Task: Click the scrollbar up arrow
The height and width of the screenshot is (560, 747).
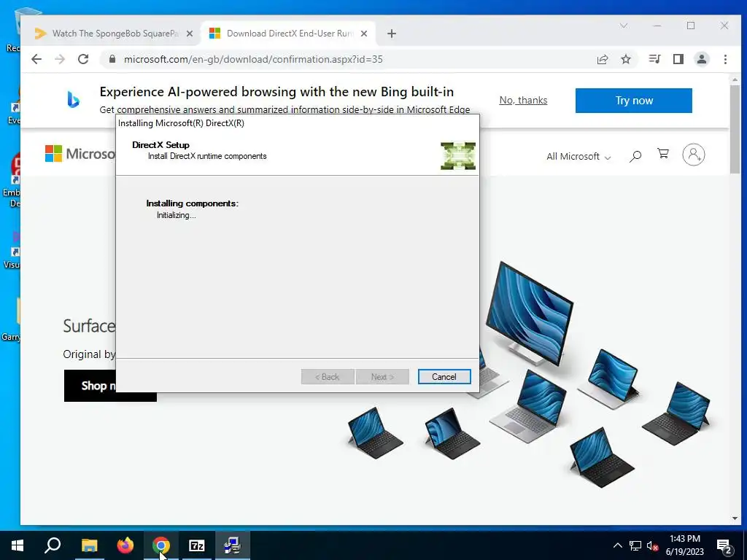Action: tap(735, 79)
